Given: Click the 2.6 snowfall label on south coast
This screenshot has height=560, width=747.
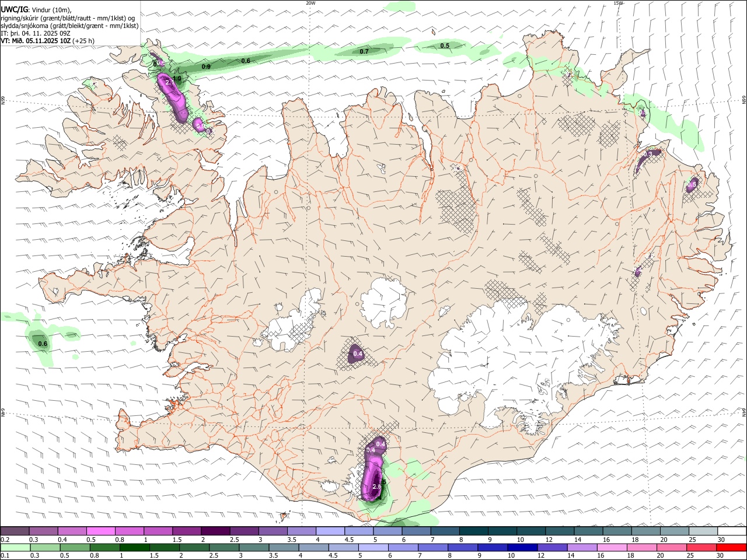Looking at the screenshot, I should point(377,486).
